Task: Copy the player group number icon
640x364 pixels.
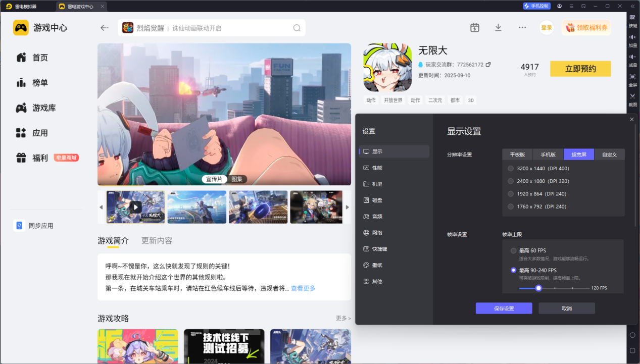Action: [x=488, y=65]
